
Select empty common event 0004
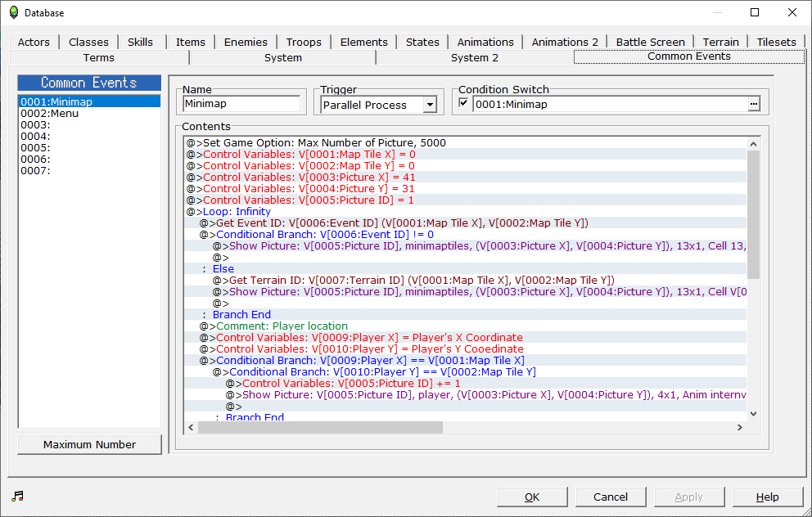(x=89, y=136)
